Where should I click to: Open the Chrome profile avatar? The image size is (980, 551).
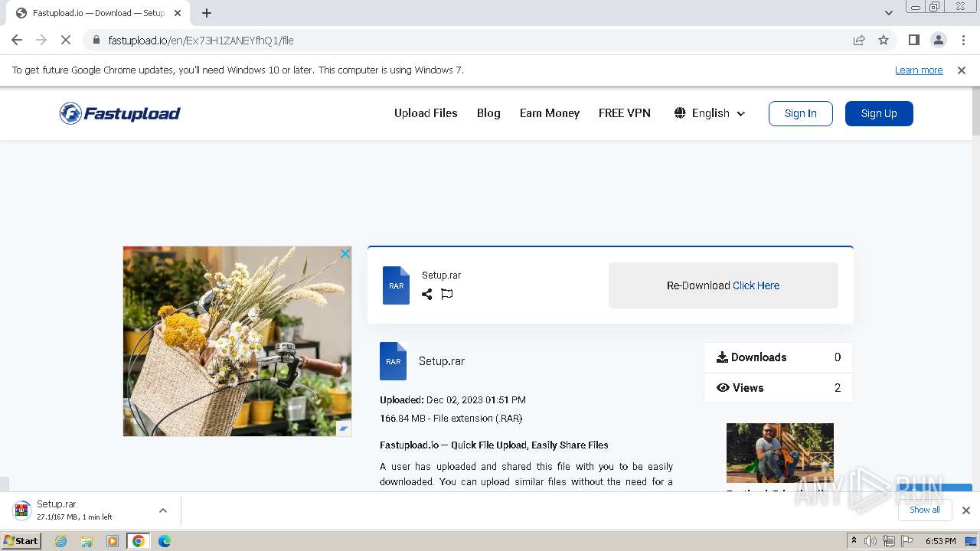pyautogui.click(x=938, y=40)
